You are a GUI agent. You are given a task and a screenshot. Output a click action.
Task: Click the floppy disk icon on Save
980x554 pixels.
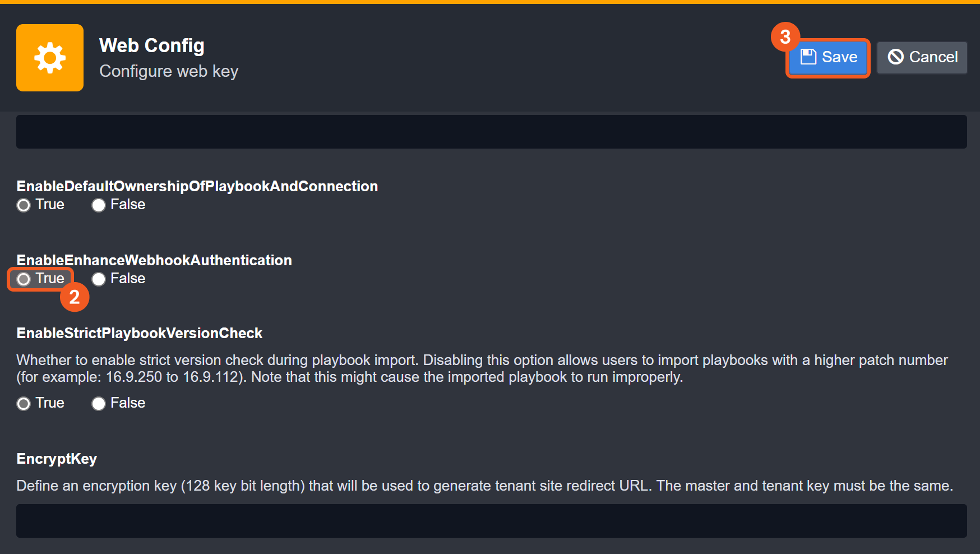808,57
